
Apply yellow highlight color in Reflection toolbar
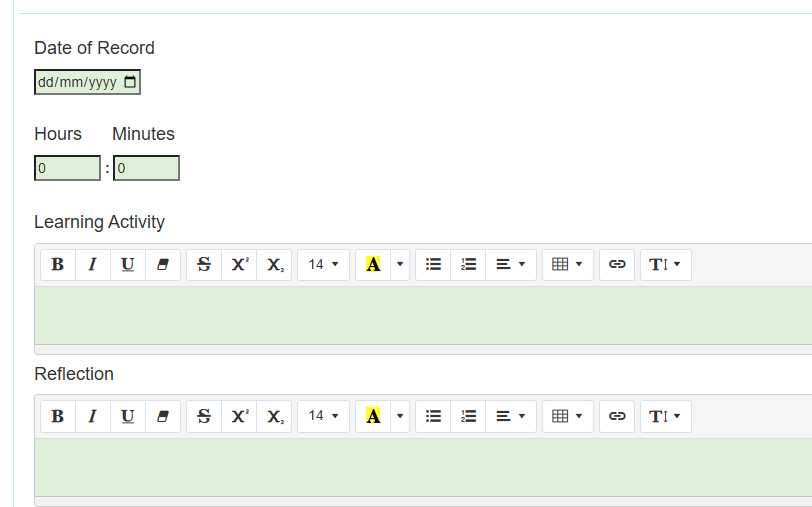(x=373, y=416)
